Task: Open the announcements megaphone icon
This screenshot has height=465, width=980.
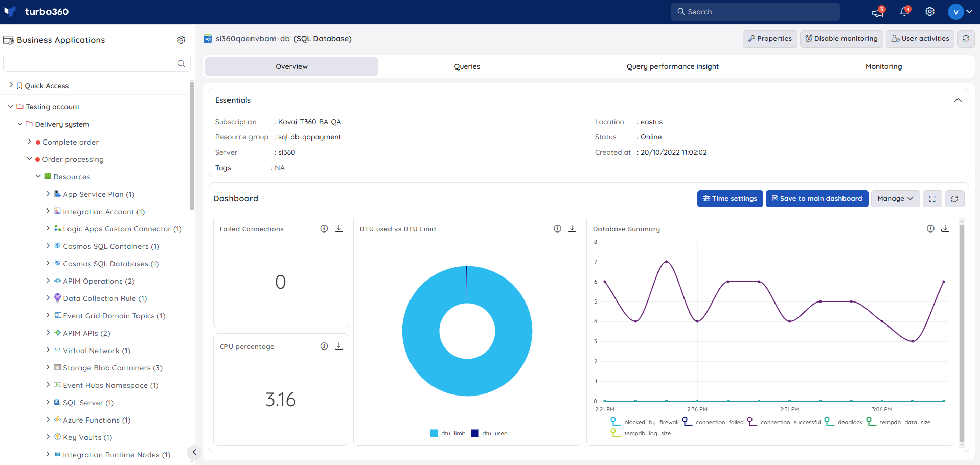Action: (x=878, y=12)
